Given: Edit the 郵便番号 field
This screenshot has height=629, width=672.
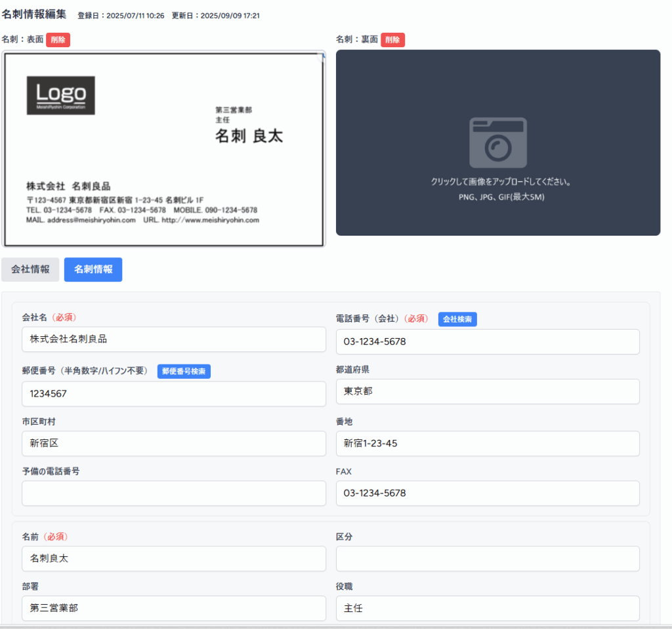Looking at the screenshot, I should (174, 394).
